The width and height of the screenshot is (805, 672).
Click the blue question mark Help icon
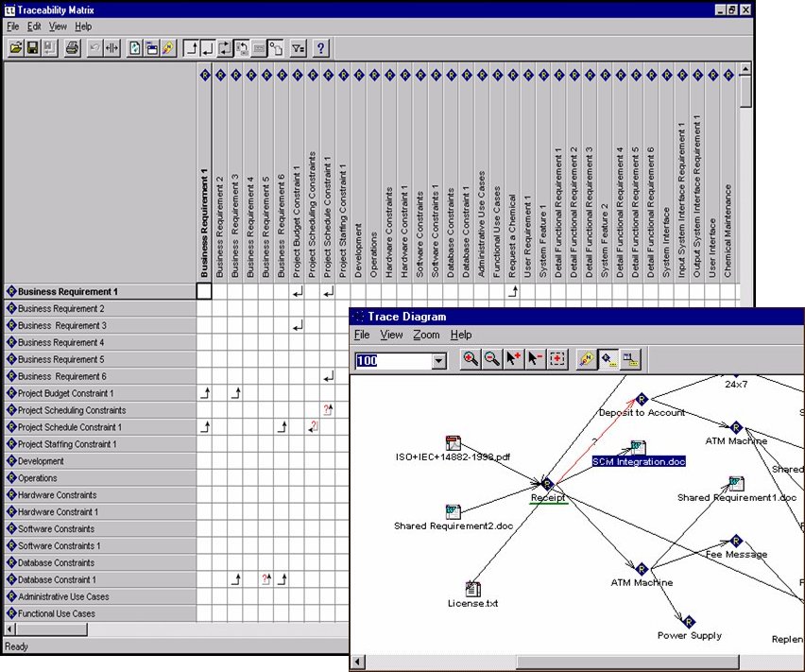[x=321, y=48]
